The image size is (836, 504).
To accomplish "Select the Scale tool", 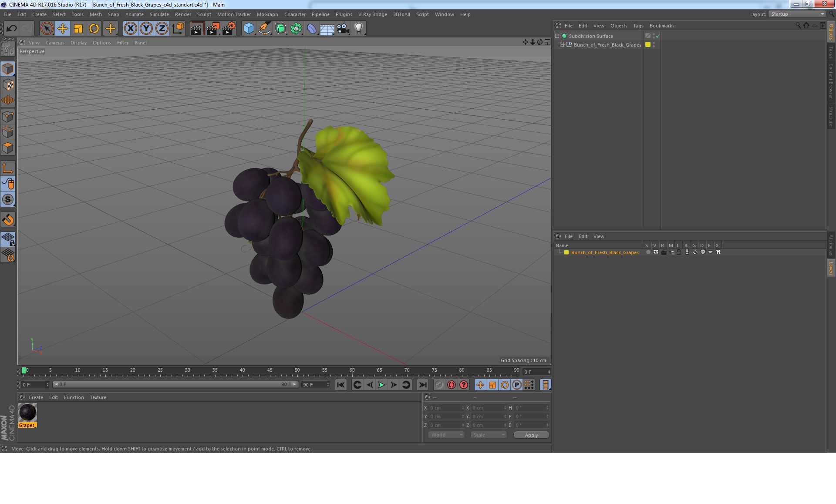I will tap(78, 29).
